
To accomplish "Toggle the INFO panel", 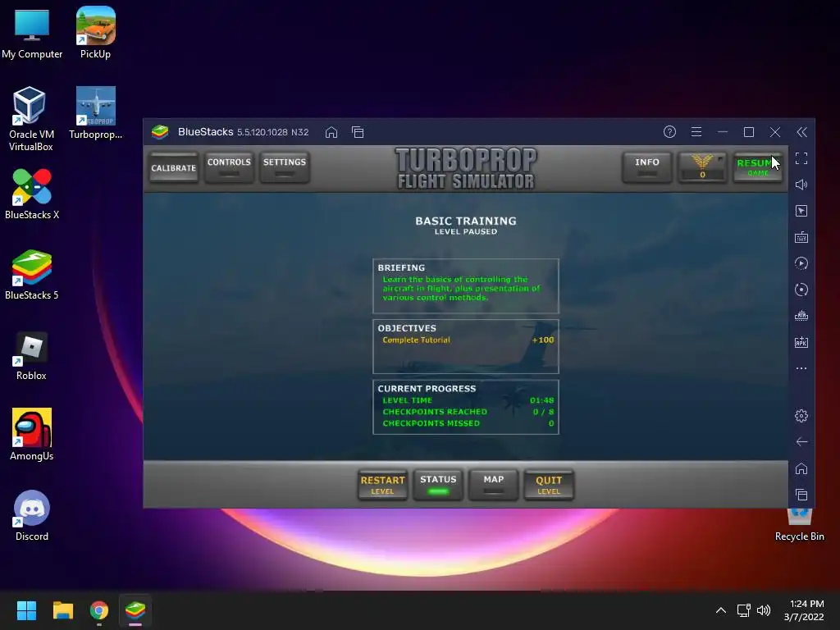I will click(647, 167).
